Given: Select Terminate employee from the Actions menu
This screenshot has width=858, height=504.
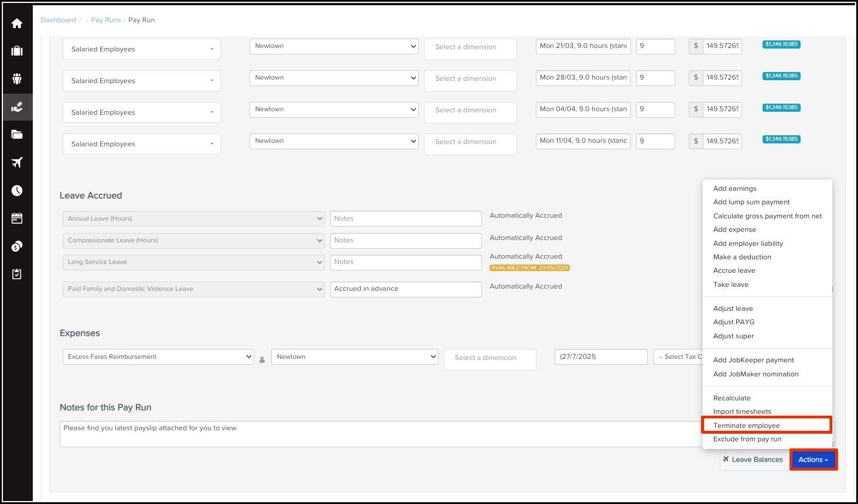Looking at the screenshot, I should pyautogui.click(x=746, y=426).
